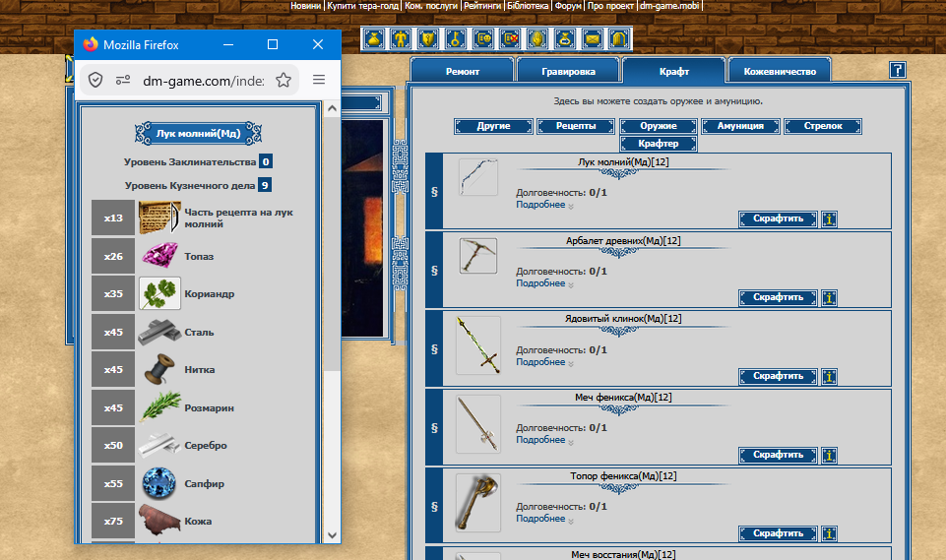
Task: Click the bag with arrow transfer icon
Action: [565, 39]
